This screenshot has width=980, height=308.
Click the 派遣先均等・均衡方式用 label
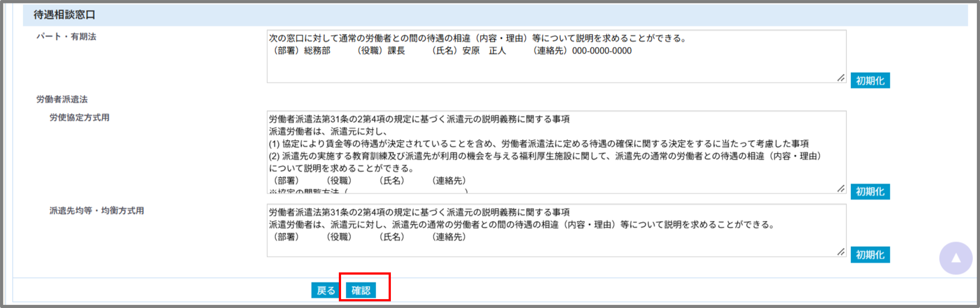pos(97,211)
